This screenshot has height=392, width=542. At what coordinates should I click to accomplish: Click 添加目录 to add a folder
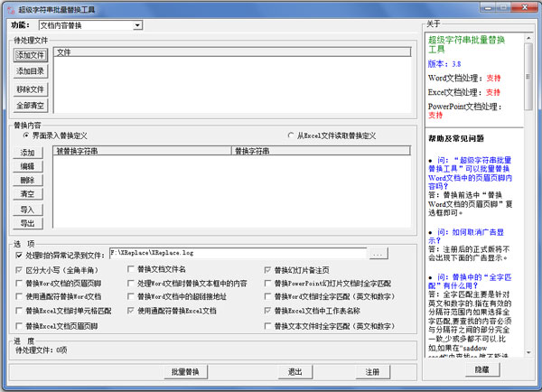point(30,71)
